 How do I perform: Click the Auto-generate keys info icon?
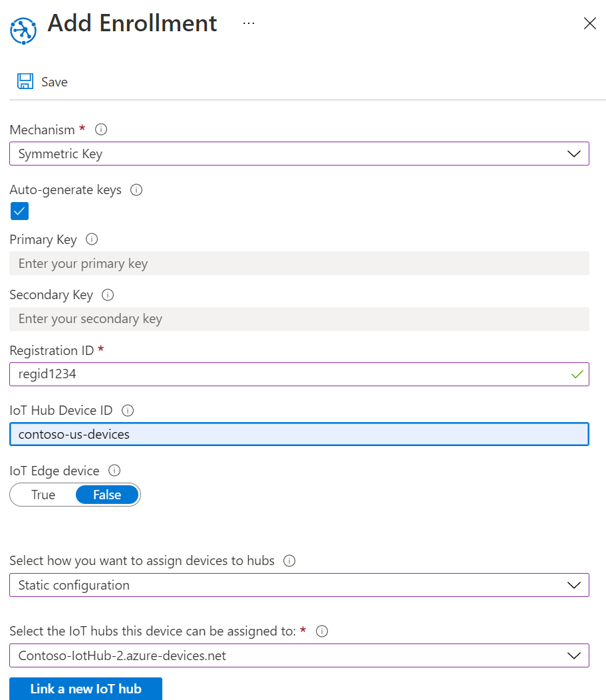point(136,190)
